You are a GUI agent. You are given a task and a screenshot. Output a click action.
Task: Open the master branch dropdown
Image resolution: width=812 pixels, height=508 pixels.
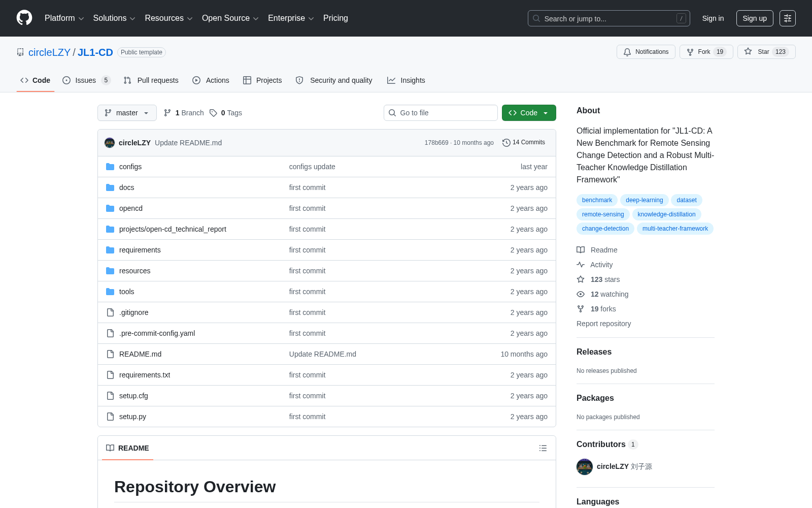point(127,113)
